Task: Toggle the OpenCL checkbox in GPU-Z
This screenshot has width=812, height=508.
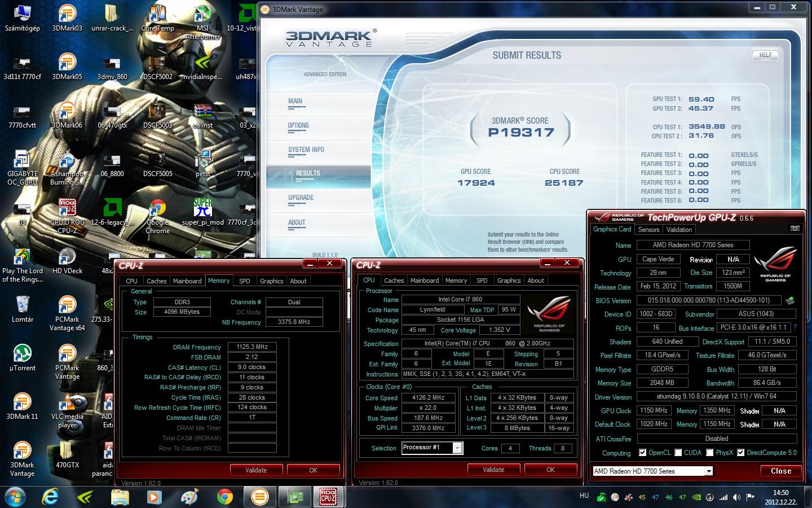Action: tap(642, 453)
